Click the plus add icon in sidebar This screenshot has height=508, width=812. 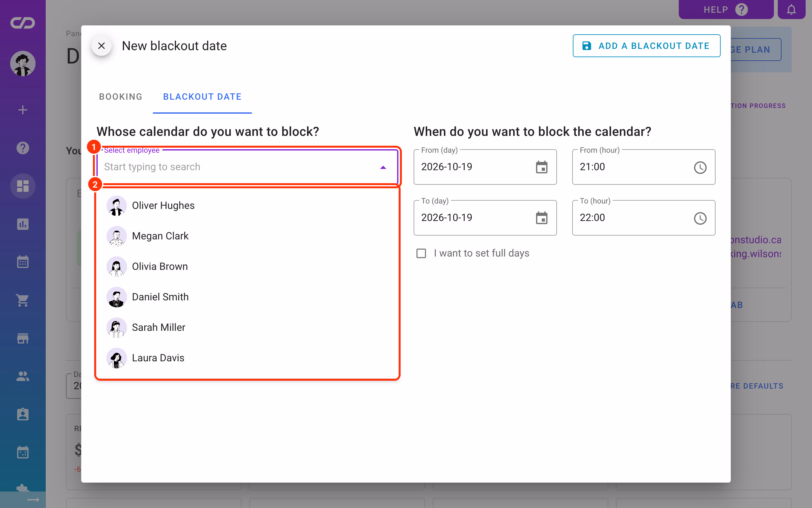point(23,110)
